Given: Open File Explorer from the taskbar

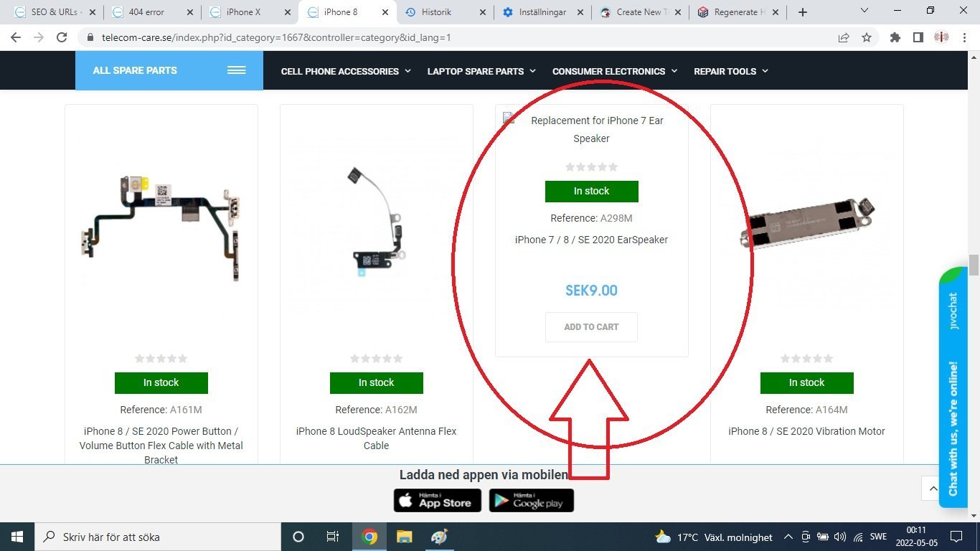Looking at the screenshot, I should [405, 537].
